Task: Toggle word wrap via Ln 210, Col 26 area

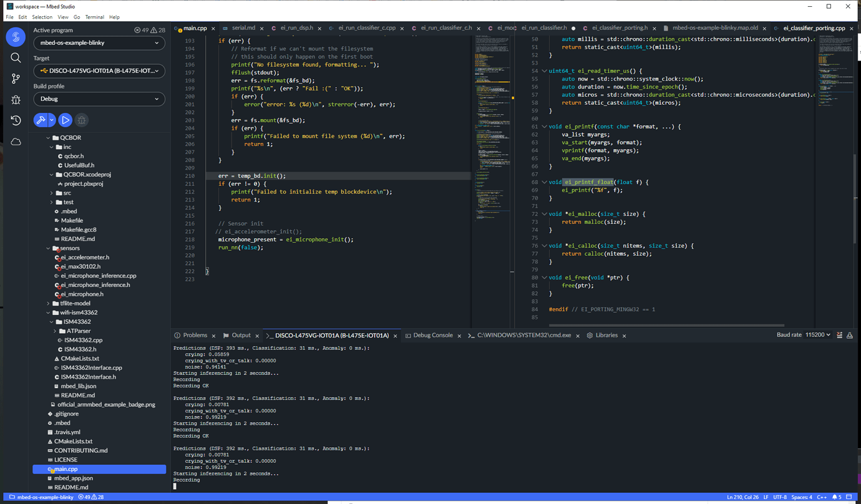Action: pyautogui.click(x=742, y=497)
